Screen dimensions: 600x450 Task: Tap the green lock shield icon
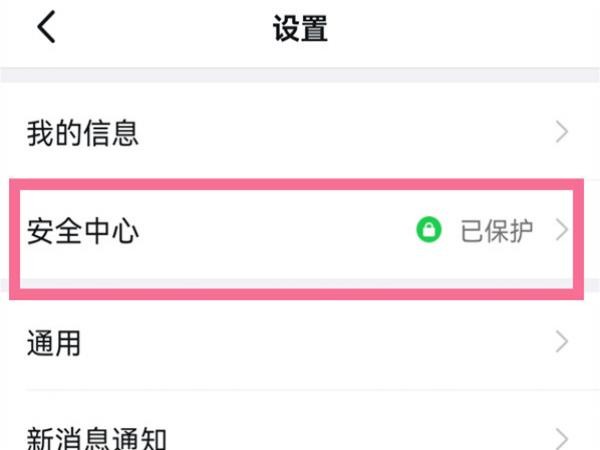(429, 230)
